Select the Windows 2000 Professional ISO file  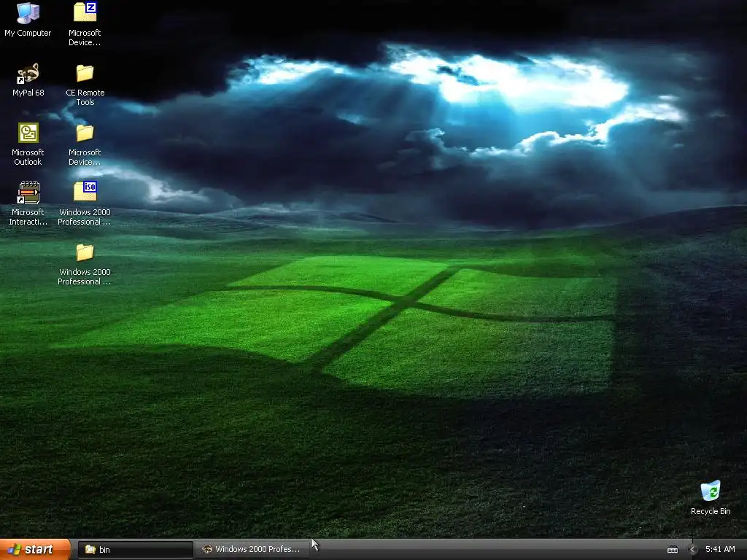(x=85, y=203)
